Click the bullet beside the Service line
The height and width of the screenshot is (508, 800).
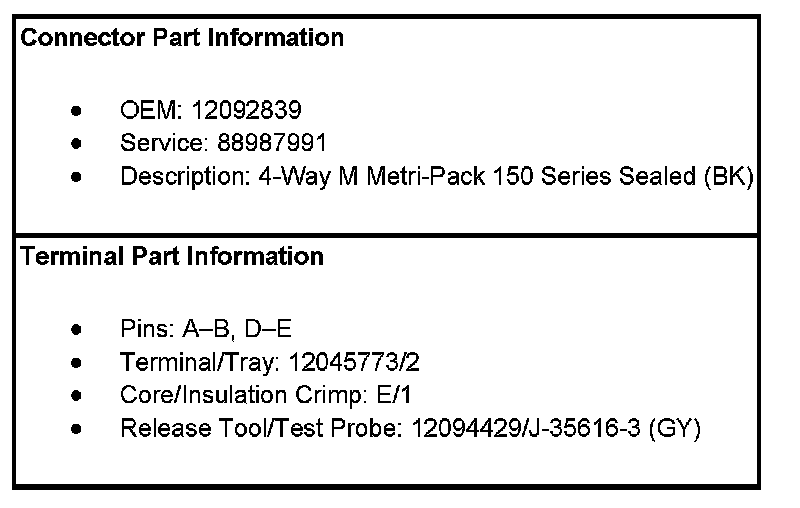[x=78, y=144]
